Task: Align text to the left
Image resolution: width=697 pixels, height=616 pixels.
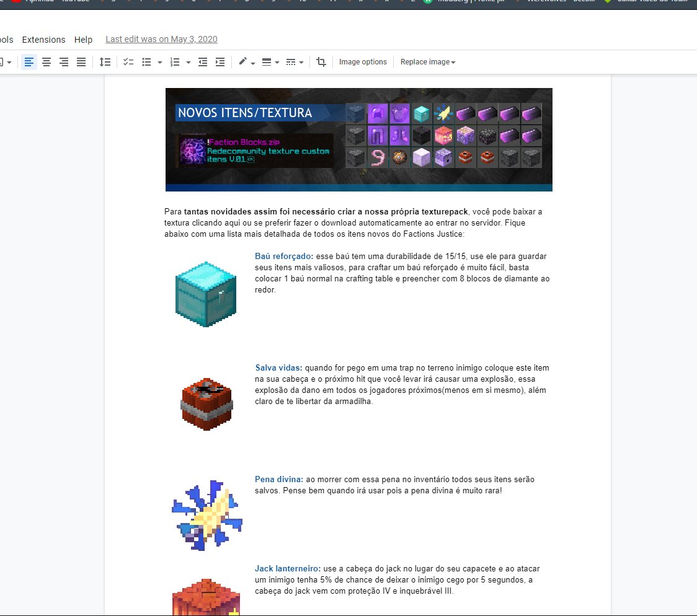Action: 29,62
